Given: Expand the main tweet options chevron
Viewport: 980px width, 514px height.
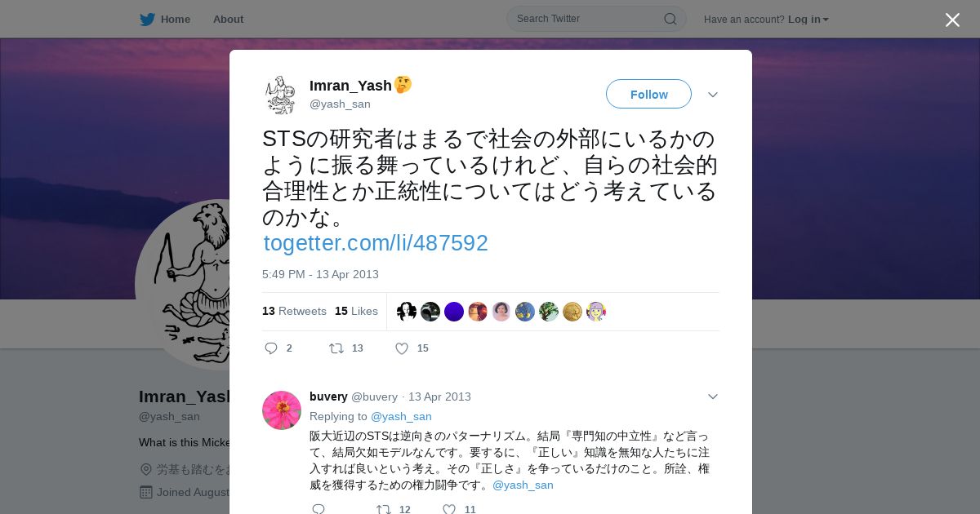Looking at the screenshot, I should click(712, 95).
